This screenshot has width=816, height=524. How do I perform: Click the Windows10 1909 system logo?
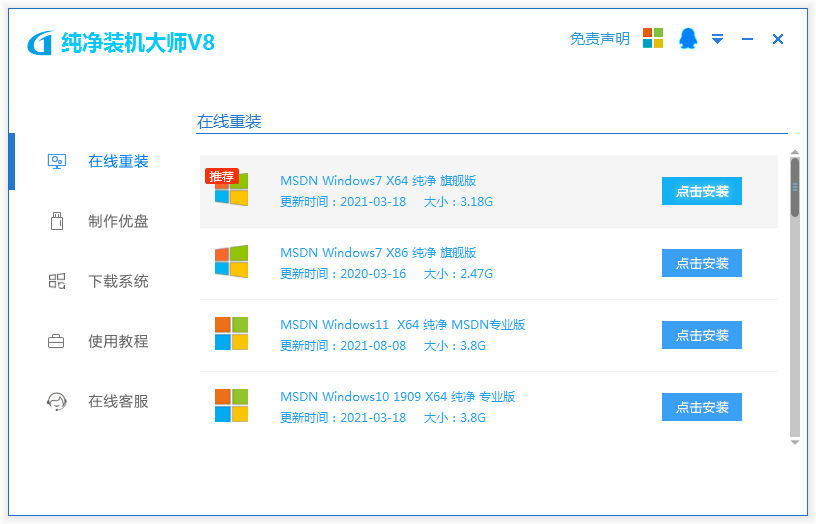[232, 405]
